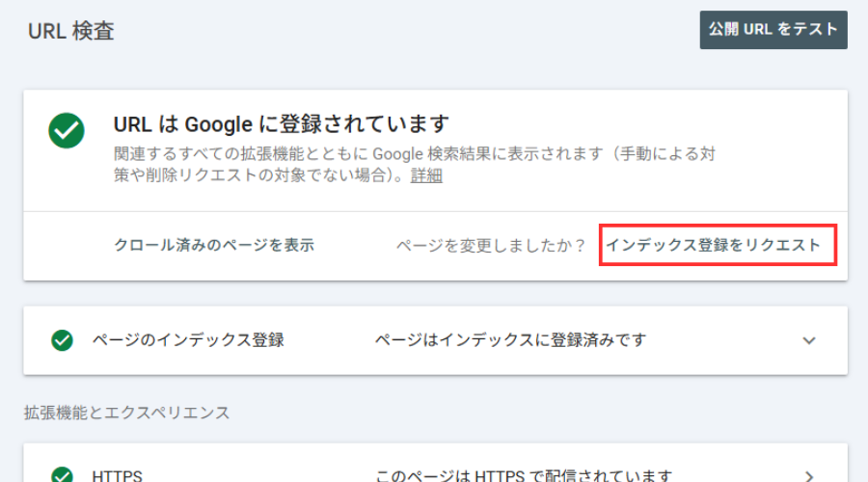Open the HTTPS row arrow
This screenshot has height=482, width=868.
coord(809,476)
